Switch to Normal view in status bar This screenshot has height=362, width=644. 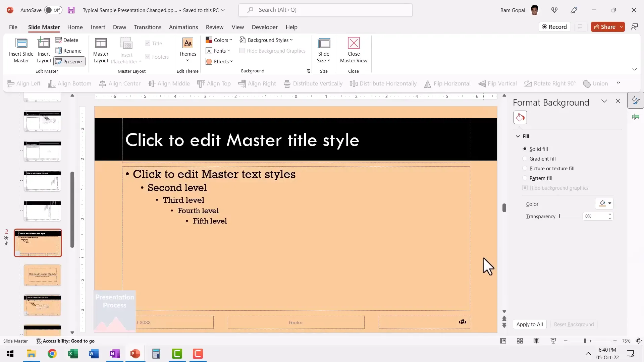coord(503,341)
